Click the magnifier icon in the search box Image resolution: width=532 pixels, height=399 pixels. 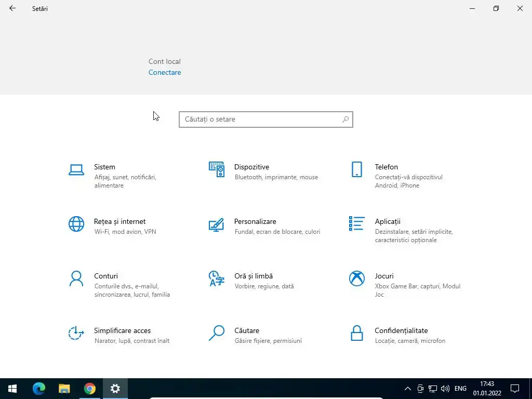(345, 119)
